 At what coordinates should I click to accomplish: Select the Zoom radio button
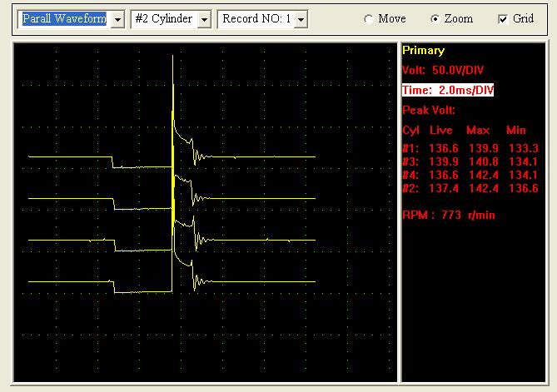(x=435, y=19)
